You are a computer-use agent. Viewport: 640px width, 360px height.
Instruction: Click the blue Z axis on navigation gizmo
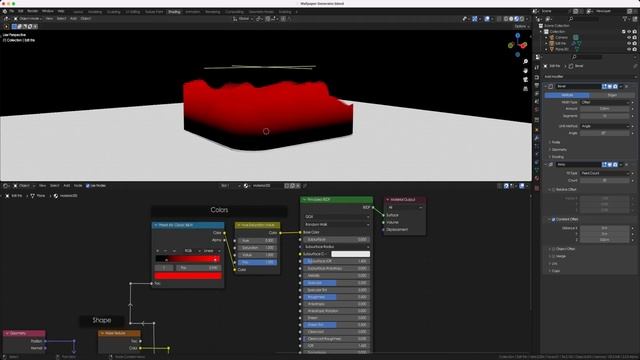[518, 36]
